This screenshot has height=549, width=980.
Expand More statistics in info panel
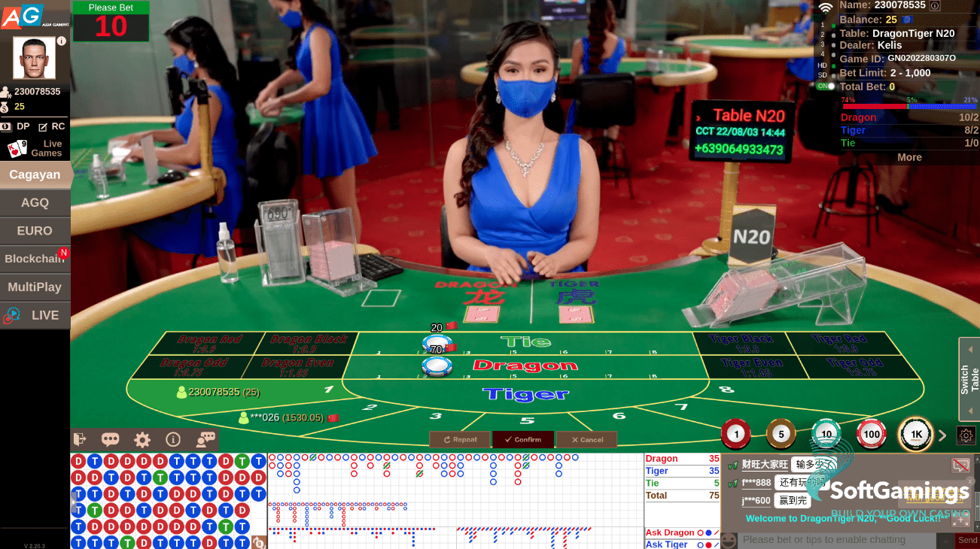pyautogui.click(x=909, y=157)
